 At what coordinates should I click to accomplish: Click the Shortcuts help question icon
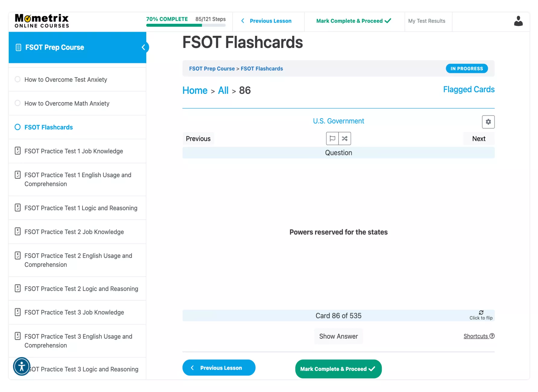492,336
